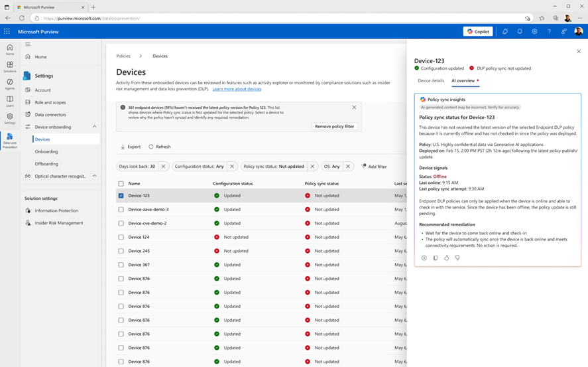
Task: Open a new browser tab
Action: [x=93, y=7]
